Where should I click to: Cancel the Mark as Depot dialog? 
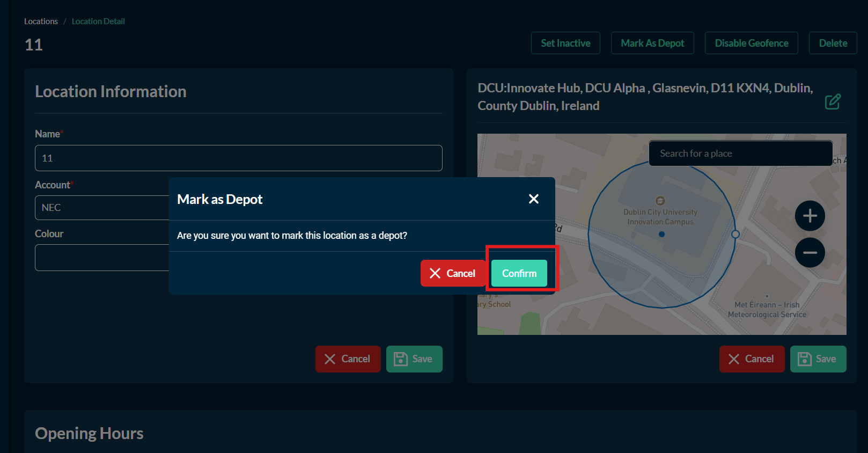point(453,273)
